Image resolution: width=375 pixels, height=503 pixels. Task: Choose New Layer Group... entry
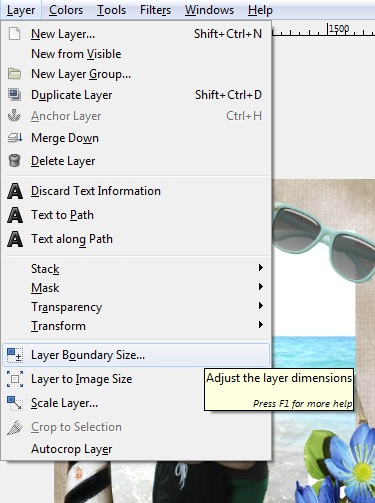pyautogui.click(x=136, y=74)
